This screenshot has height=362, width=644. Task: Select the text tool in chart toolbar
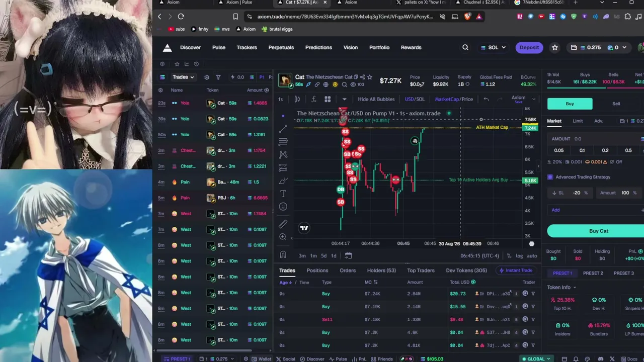point(283,194)
